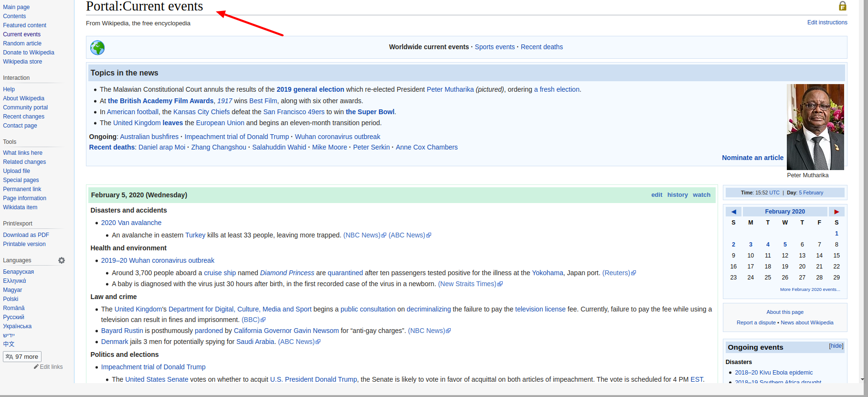Open Contents in sidebar
Screen dimensions: 868x397
[x=14, y=16]
